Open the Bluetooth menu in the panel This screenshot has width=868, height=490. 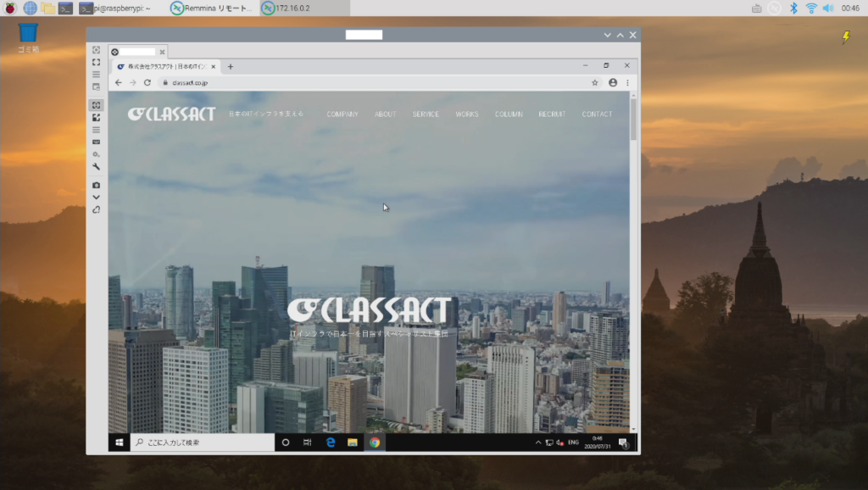(793, 8)
